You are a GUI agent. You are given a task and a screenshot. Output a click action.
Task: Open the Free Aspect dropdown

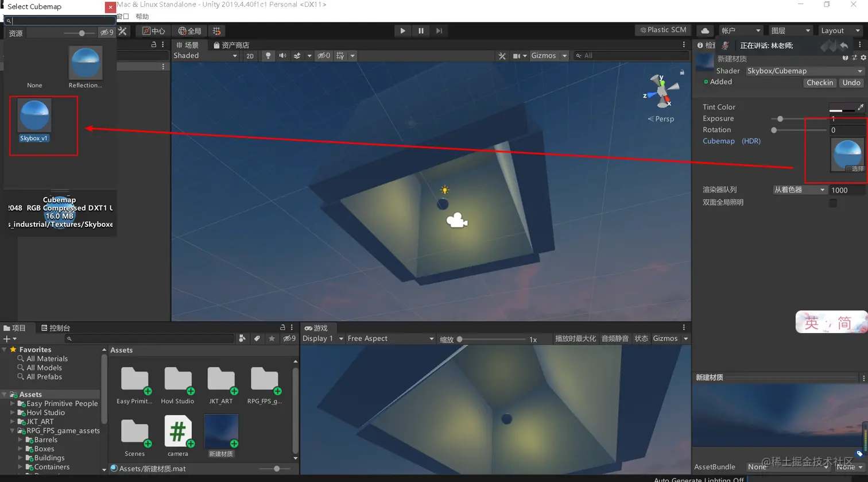[x=390, y=338]
